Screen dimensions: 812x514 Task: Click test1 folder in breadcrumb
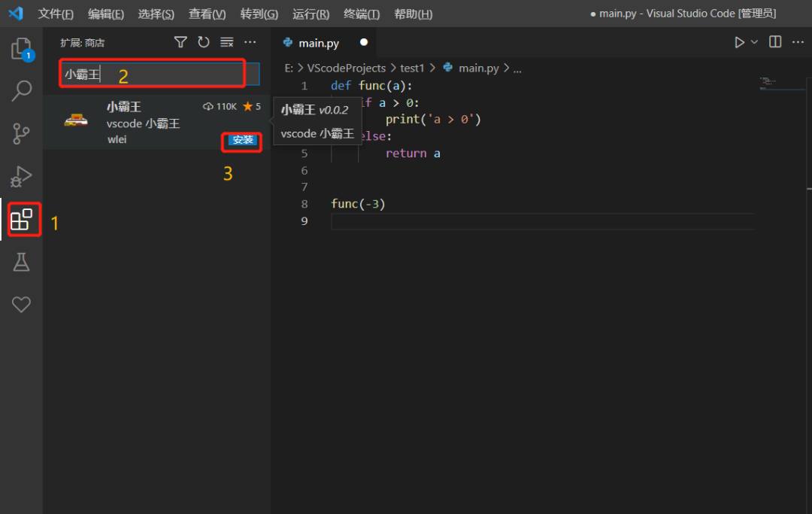412,68
